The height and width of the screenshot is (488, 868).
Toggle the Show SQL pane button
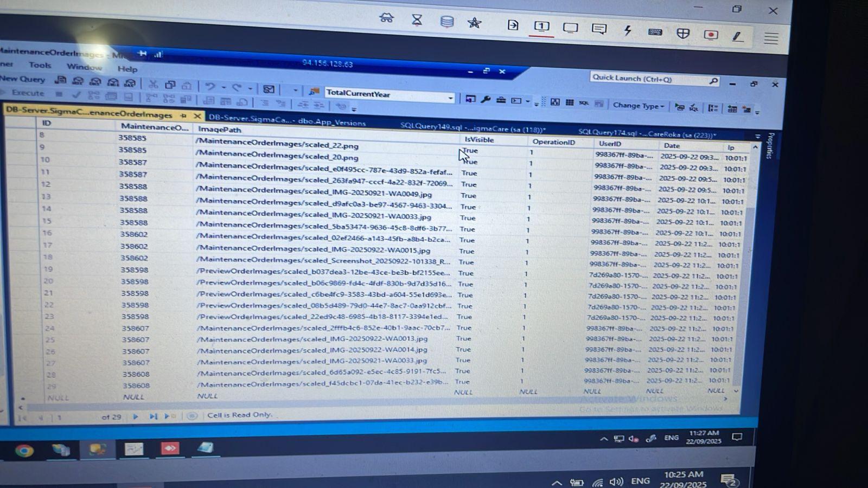coord(584,102)
